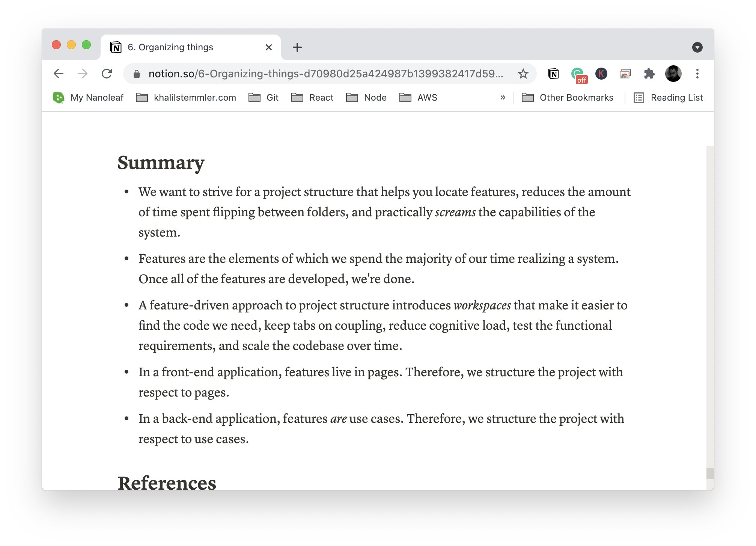Bookmark this page with the star icon

523,74
